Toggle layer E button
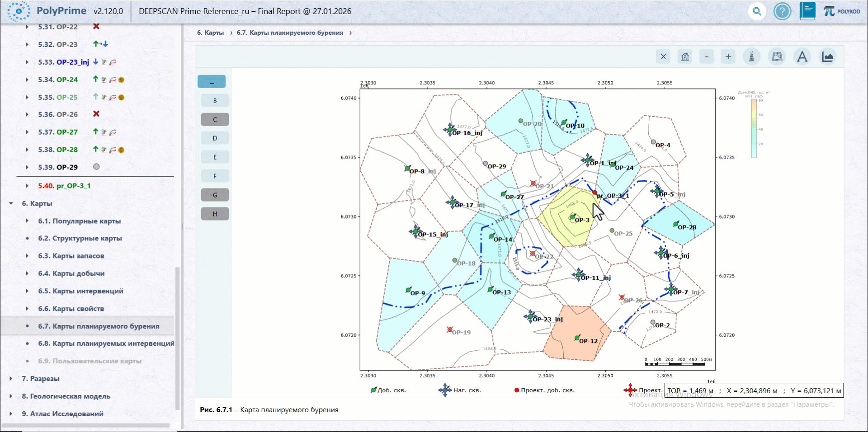The width and height of the screenshot is (868, 432). pyautogui.click(x=215, y=157)
